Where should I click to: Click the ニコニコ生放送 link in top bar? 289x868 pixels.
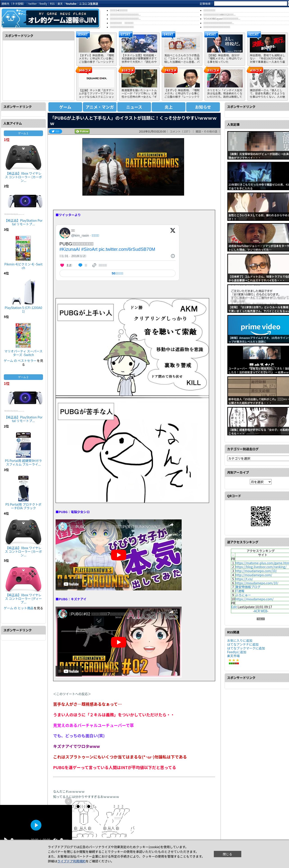tap(88, 4)
